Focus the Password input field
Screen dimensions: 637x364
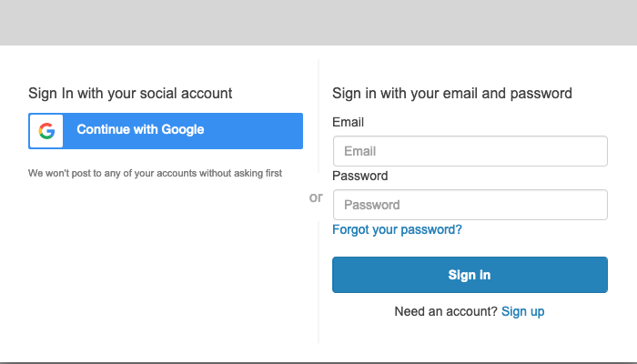470,205
